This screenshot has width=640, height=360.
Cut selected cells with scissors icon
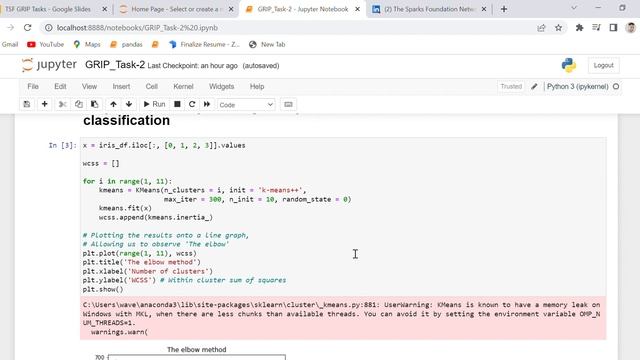(62, 104)
